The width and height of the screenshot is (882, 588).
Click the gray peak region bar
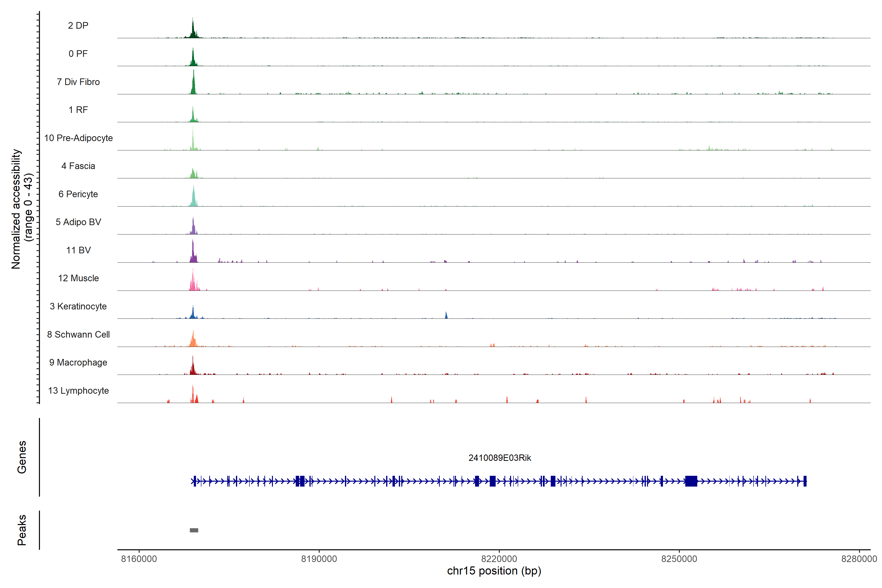click(194, 530)
